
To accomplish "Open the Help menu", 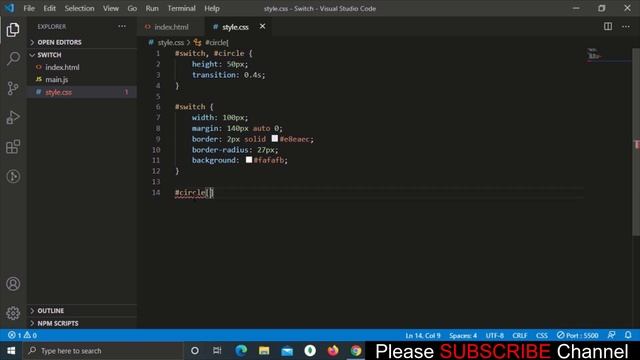I will (212, 8).
